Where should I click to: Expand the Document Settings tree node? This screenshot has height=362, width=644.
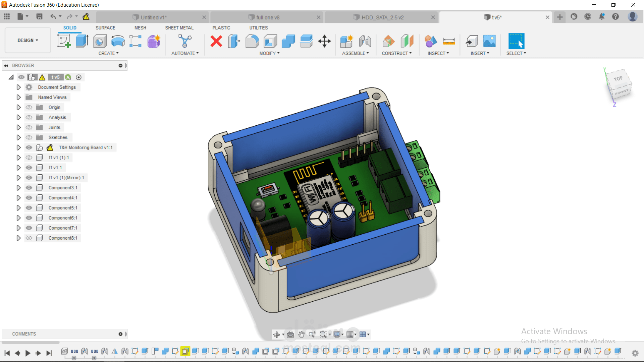18,87
